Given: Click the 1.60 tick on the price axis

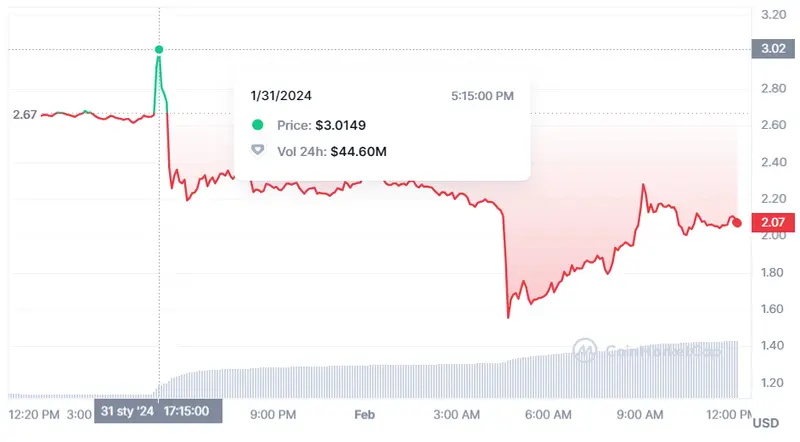Looking at the screenshot, I should 771,309.
